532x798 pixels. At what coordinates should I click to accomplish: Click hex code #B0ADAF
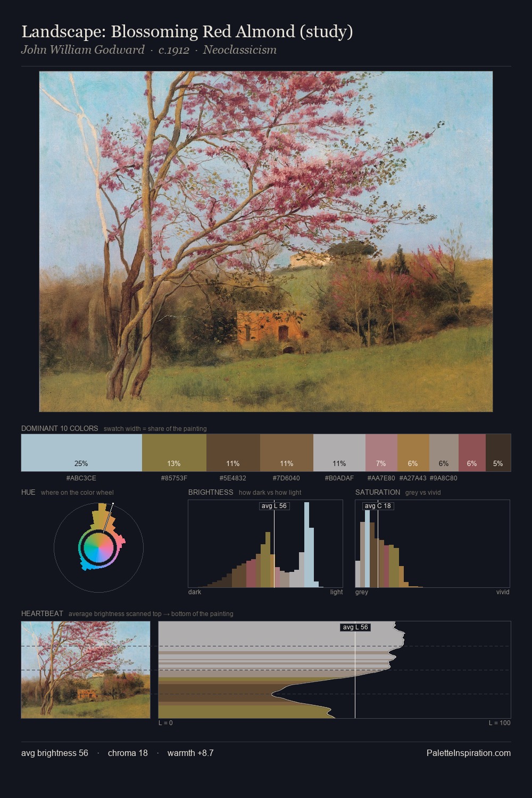coord(339,478)
